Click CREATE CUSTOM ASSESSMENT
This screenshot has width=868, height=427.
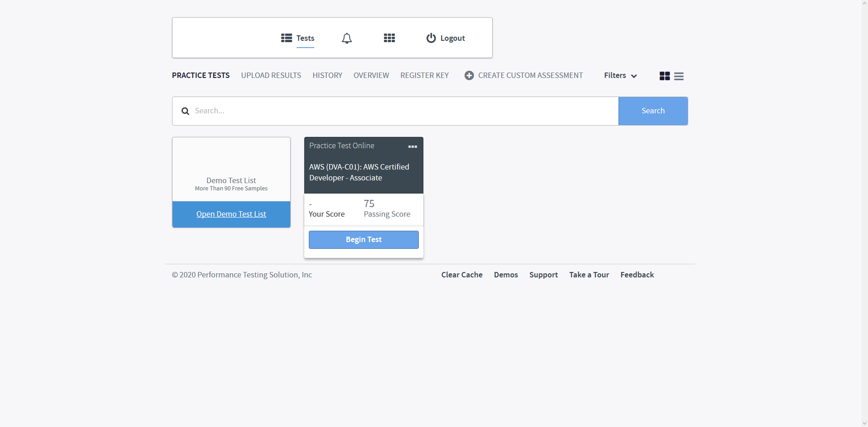tap(531, 75)
